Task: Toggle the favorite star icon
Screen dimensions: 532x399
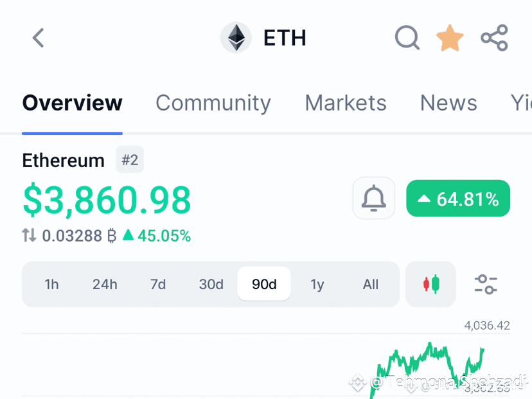Action: point(450,38)
